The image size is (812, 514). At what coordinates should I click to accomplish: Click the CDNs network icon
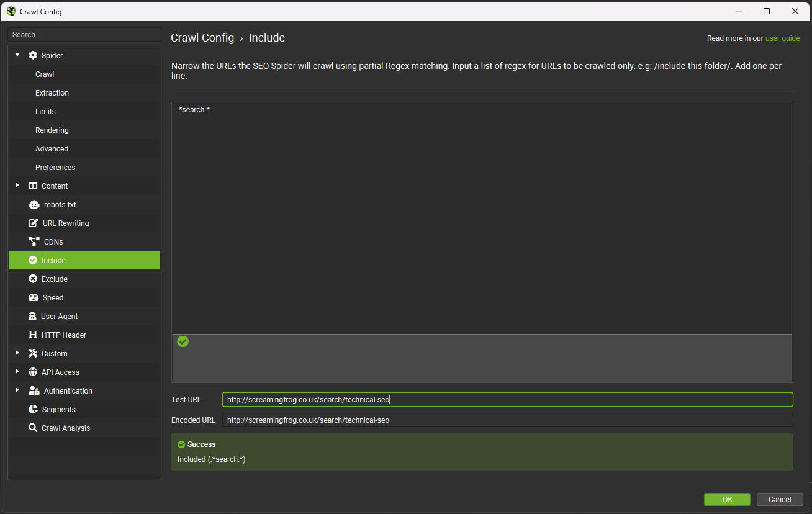tap(34, 242)
